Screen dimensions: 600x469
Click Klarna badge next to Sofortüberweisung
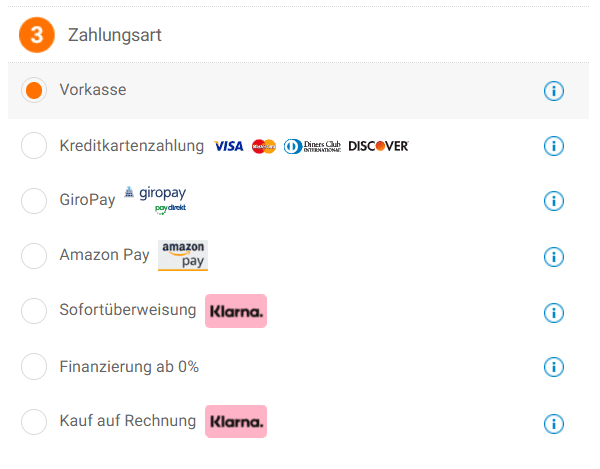[236, 311]
